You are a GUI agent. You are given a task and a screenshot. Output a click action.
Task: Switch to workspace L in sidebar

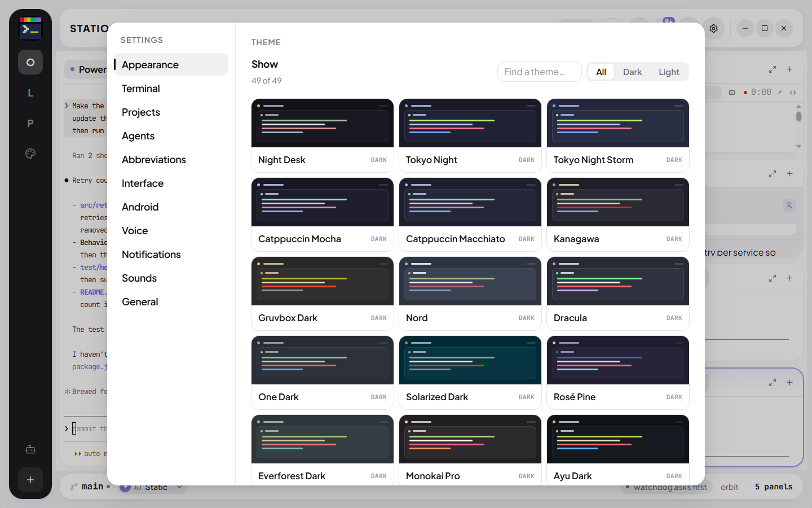point(30,93)
